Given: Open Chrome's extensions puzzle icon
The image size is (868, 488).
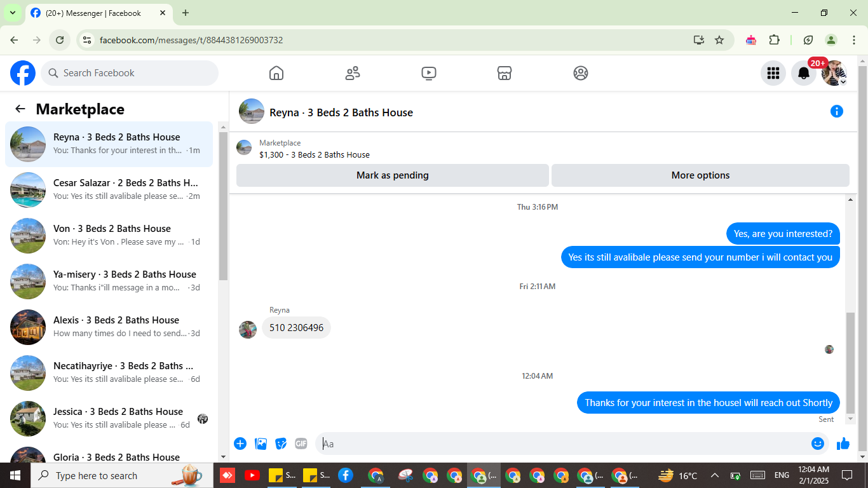Looking at the screenshot, I should (774, 40).
